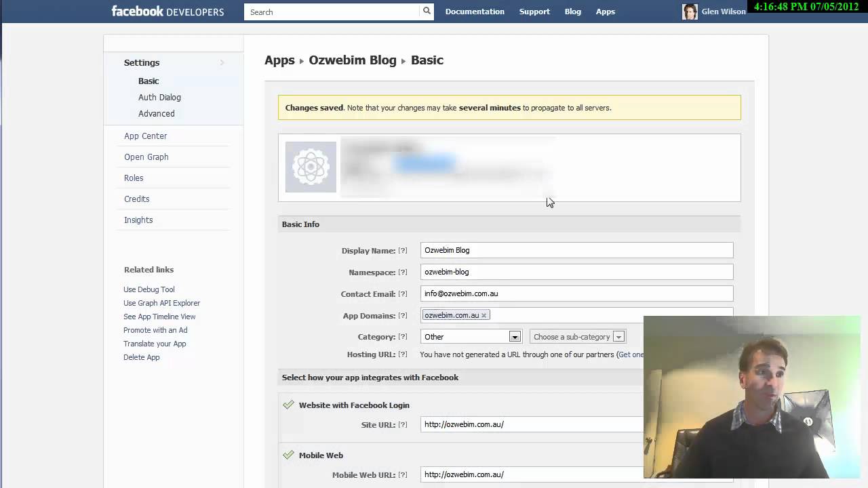This screenshot has width=868, height=488.
Task: Click Glen Wilson user name
Action: tap(724, 12)
